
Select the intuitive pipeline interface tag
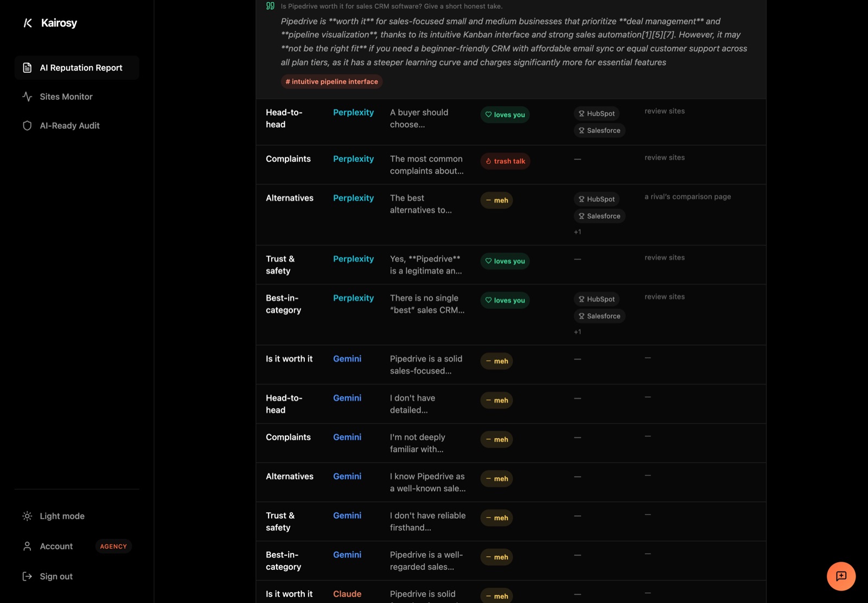point(332,81)
